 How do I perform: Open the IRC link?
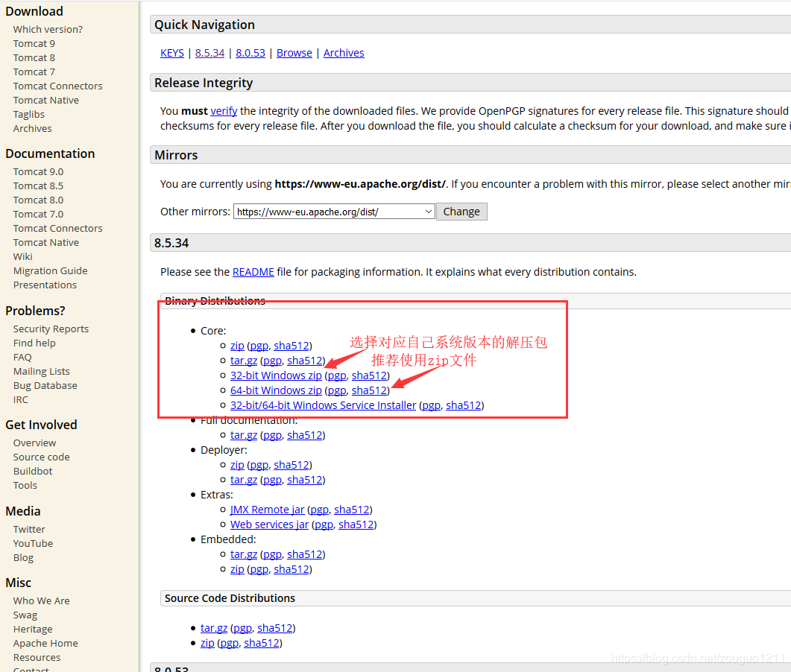click(x=21, y=399)
